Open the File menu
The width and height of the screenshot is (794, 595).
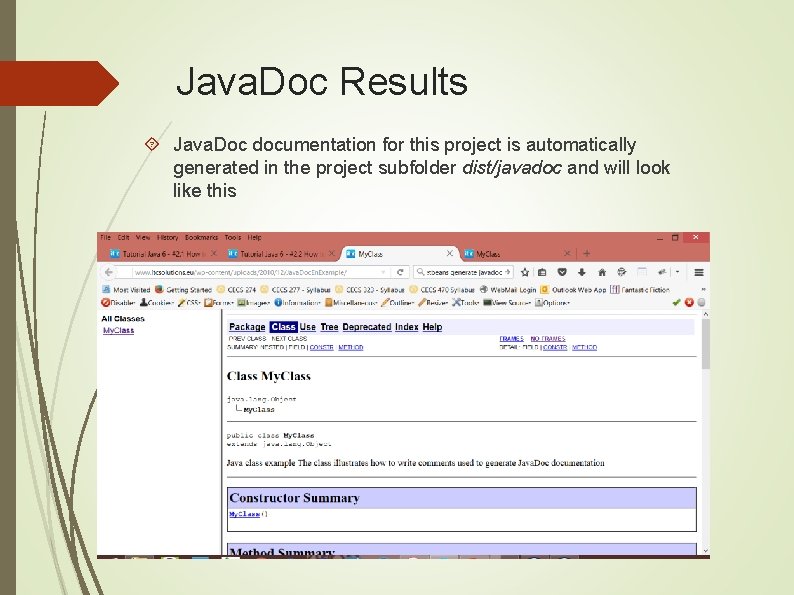pyautogui.click(x=106, y=237)
